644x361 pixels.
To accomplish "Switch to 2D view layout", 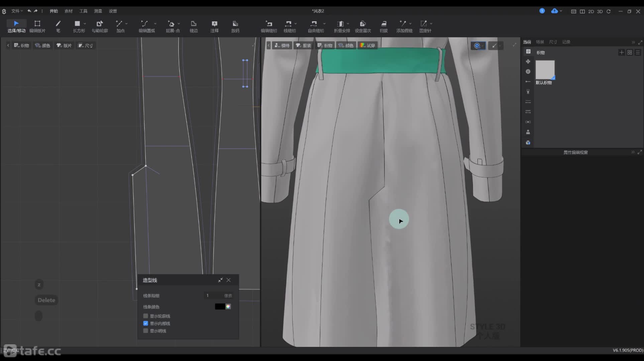I will pyautogui.click(x=591, y=11).
